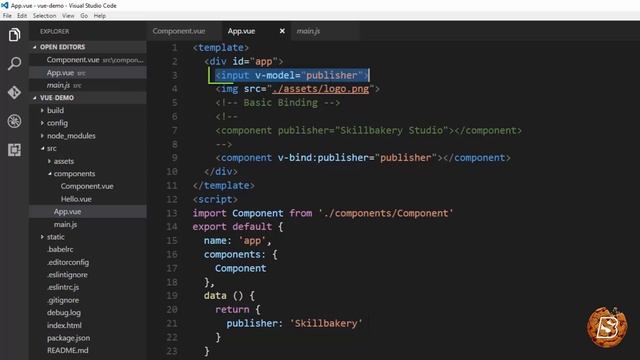The height and width of the screenshot is (360, 640).
Task: Open the Selection menu
Action: [x=44, y=16]
